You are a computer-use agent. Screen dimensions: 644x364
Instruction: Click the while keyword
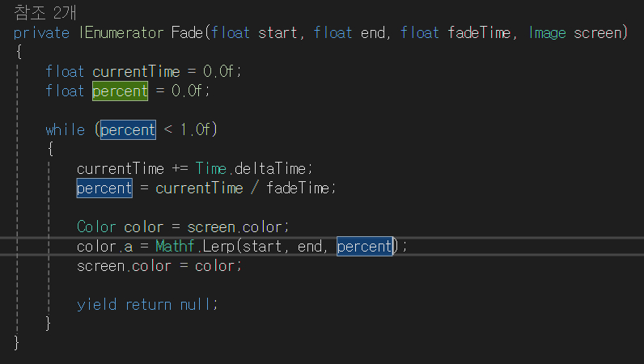pyautogui.click(x=65, y=130)
